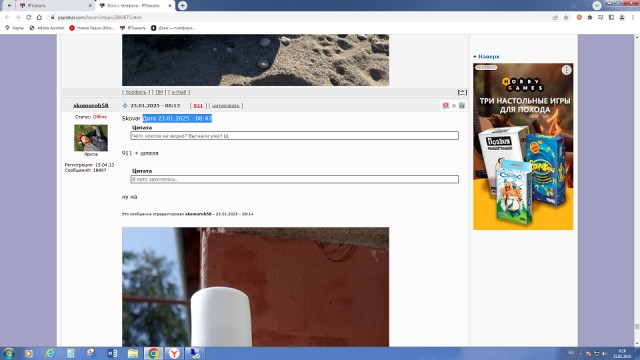
Task: Close the first ЯПлакалъ tab
Action: click(90, 6)
